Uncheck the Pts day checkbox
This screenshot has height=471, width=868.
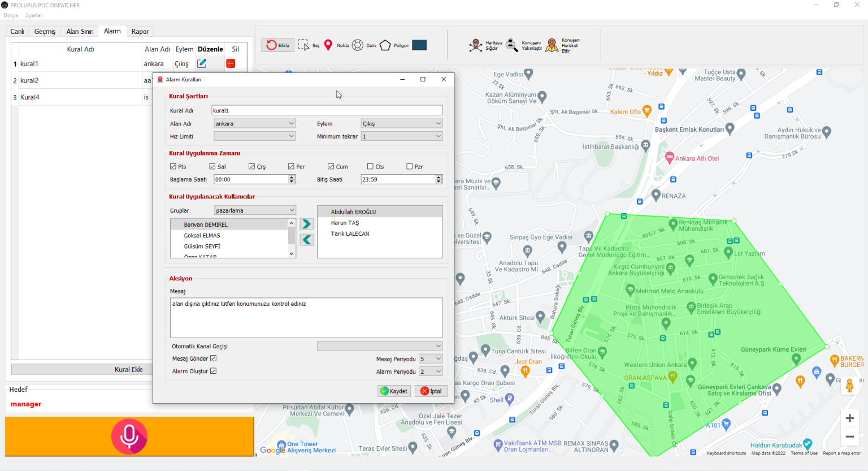(173, 166)
